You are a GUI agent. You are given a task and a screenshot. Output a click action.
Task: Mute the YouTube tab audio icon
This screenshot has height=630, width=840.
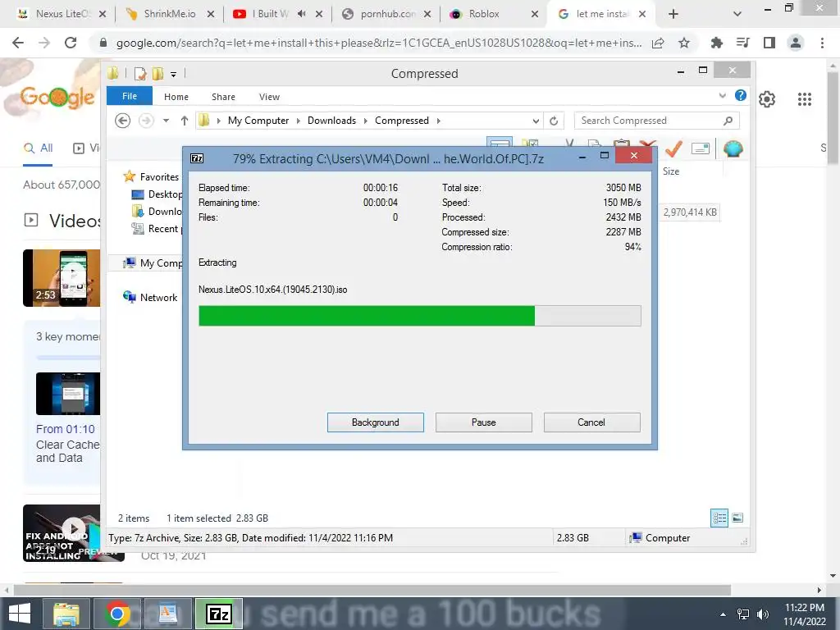tap(301, 14)
